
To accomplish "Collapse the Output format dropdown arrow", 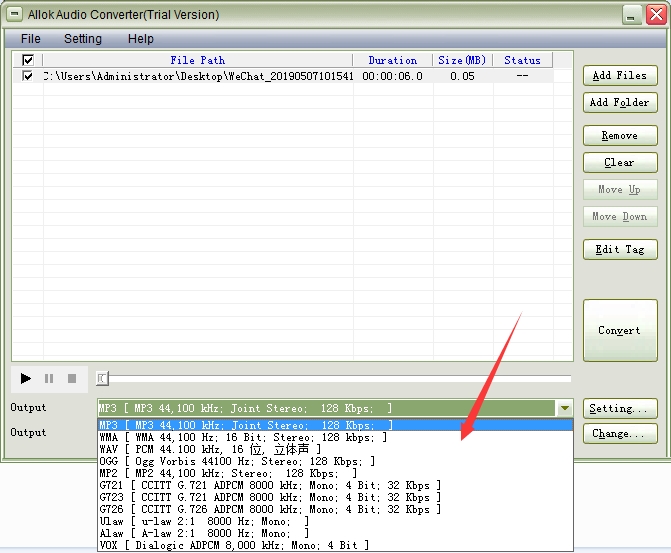I will (565, 408).
